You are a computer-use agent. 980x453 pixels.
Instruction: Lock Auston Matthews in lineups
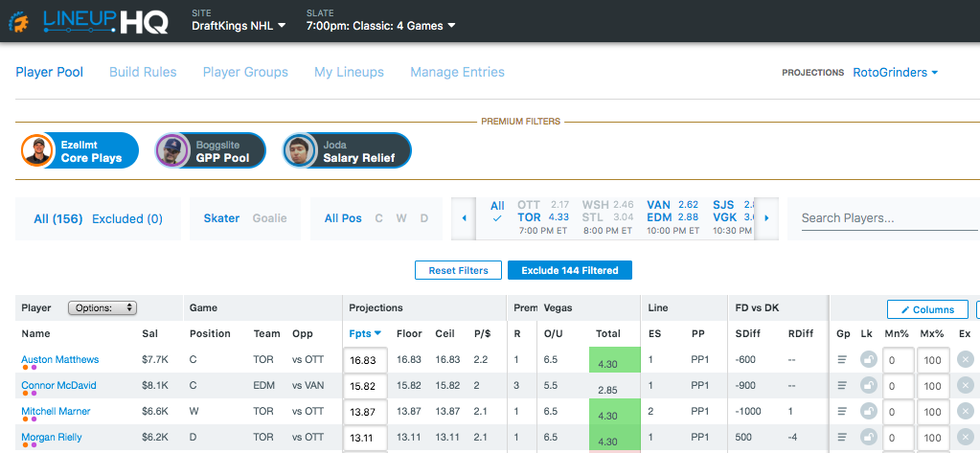(868, 360)
